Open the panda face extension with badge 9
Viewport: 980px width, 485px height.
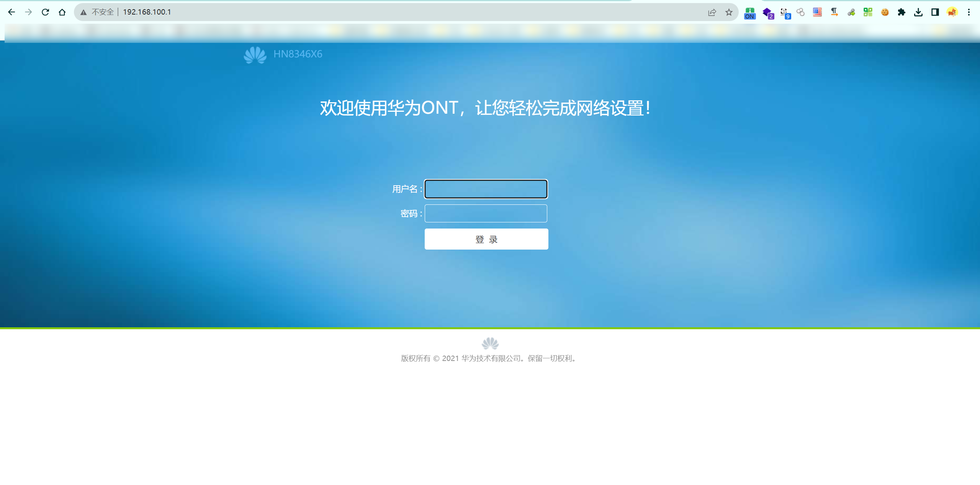(x=784, y=13)
